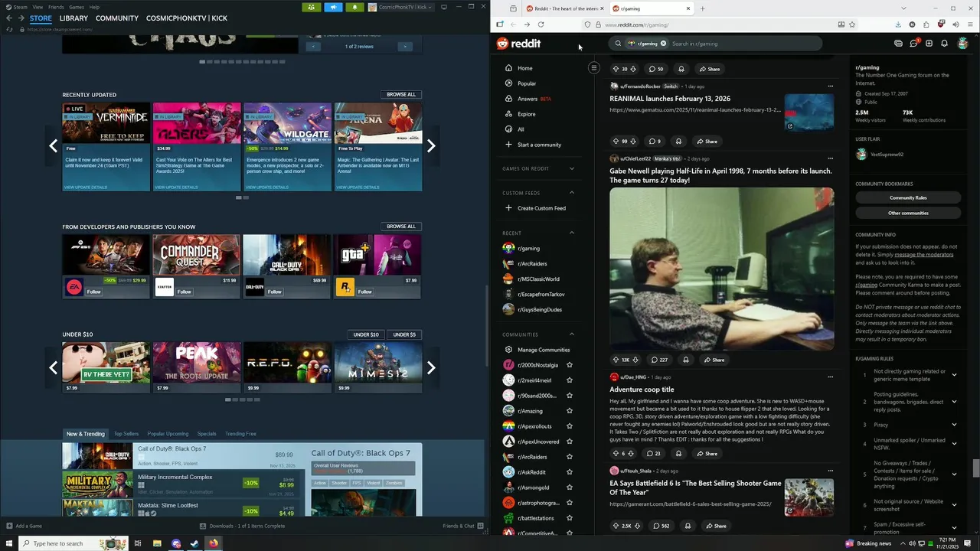Upvote the EA Battlefield 6 post
Screen dimensions: 980x551
(x=616, y=526)
